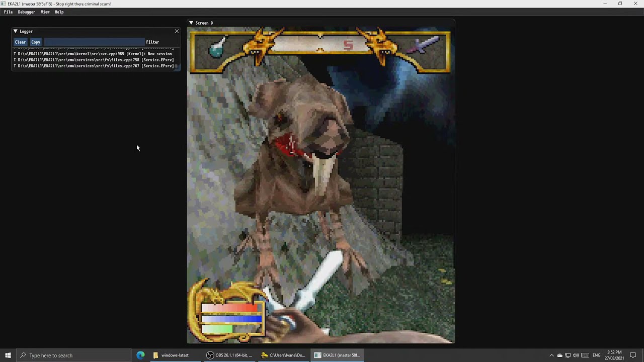The image size is (644, 362).
Task: Open the Windows Start menu
Action: [8, 355]
